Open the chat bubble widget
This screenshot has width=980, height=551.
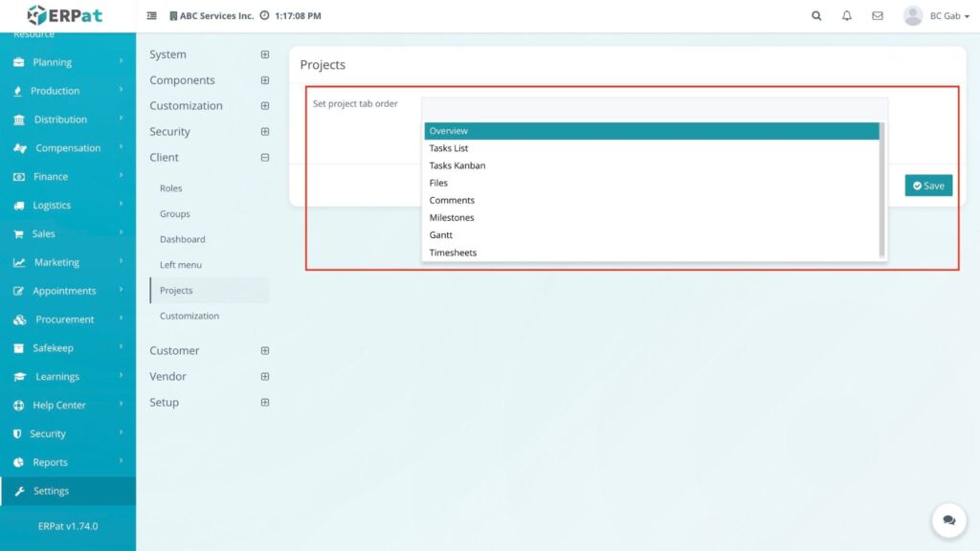(x=948, y=520)
